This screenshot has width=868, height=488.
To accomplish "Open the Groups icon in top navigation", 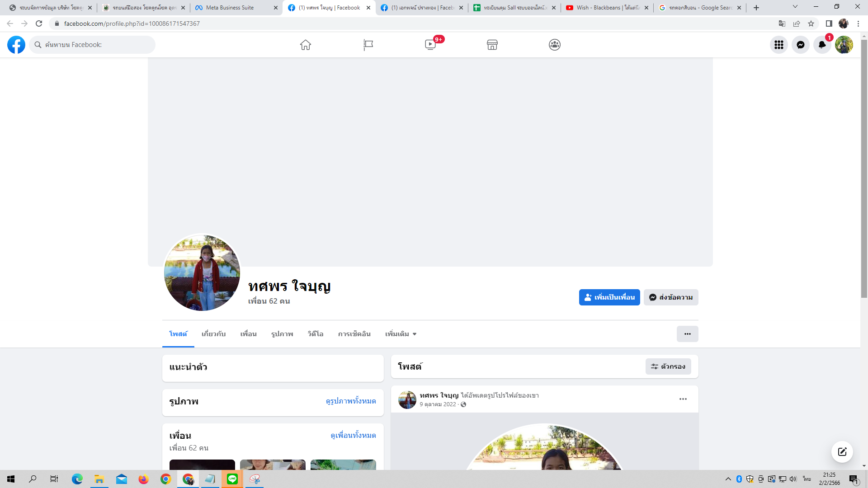I will click(555, 45).
